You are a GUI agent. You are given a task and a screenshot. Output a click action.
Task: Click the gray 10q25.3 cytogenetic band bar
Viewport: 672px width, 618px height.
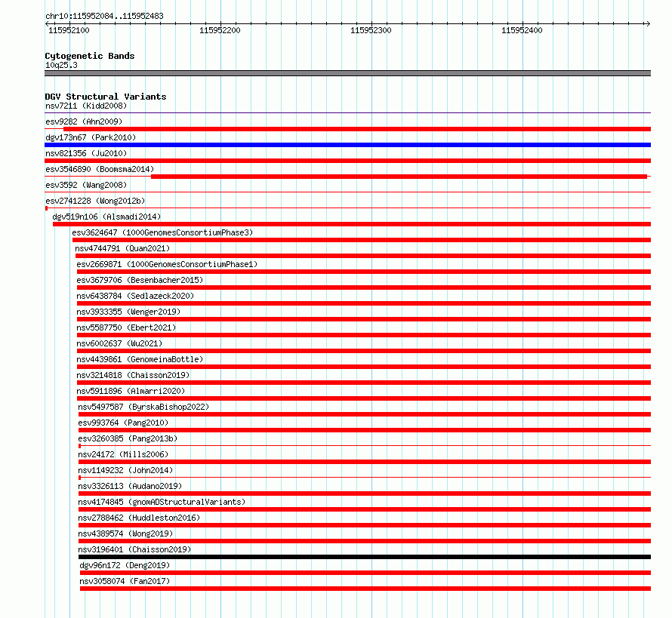[347, 73]
